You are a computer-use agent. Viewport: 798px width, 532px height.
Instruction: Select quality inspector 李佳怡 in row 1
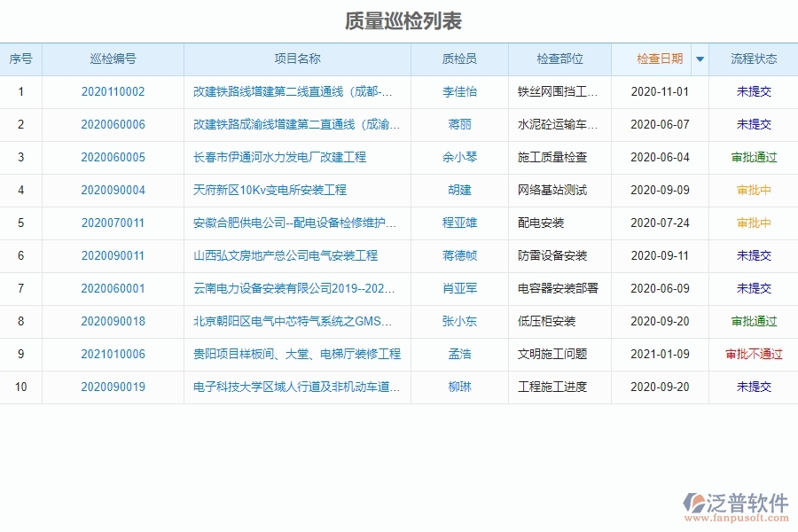[x=458, y=91]
